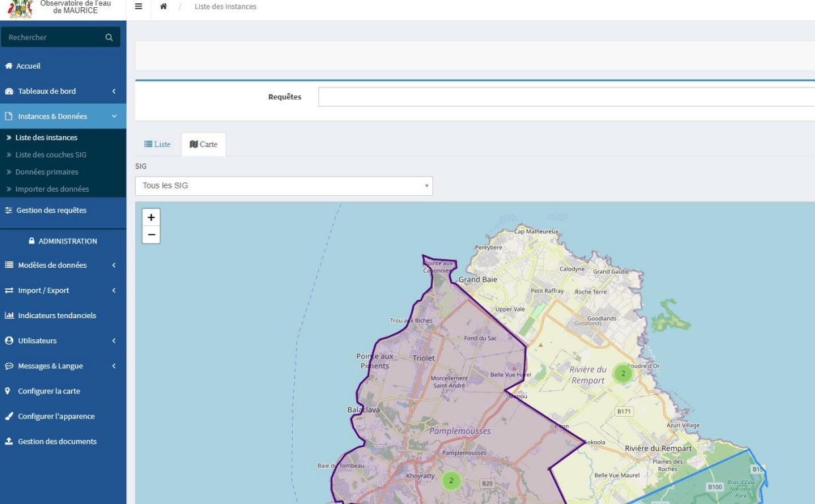Collapse Instances & Données menu
Viewport: 815px width, 504px height.
63,116
